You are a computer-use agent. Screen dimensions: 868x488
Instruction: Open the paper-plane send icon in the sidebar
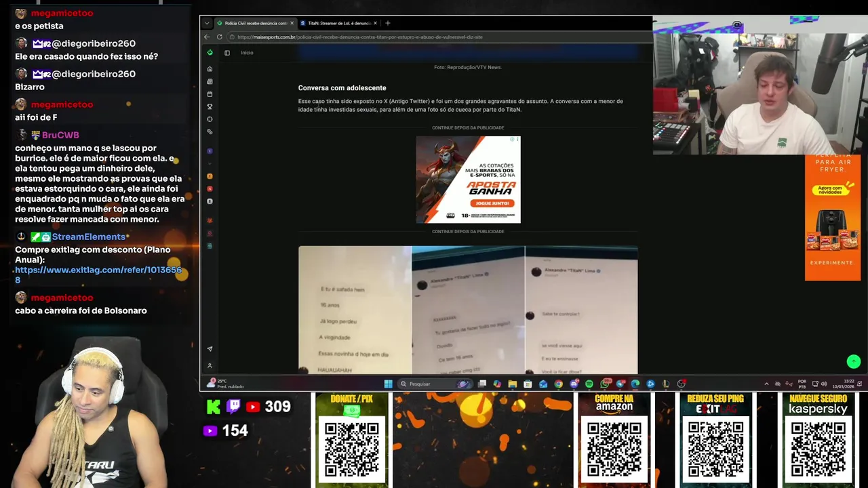point(210,349)
